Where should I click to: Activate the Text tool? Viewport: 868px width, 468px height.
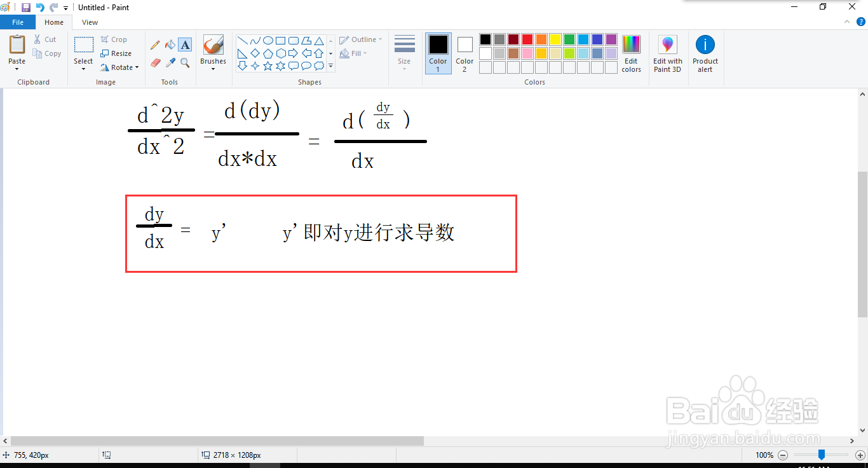pyautogui.click(x=184, y=45)
